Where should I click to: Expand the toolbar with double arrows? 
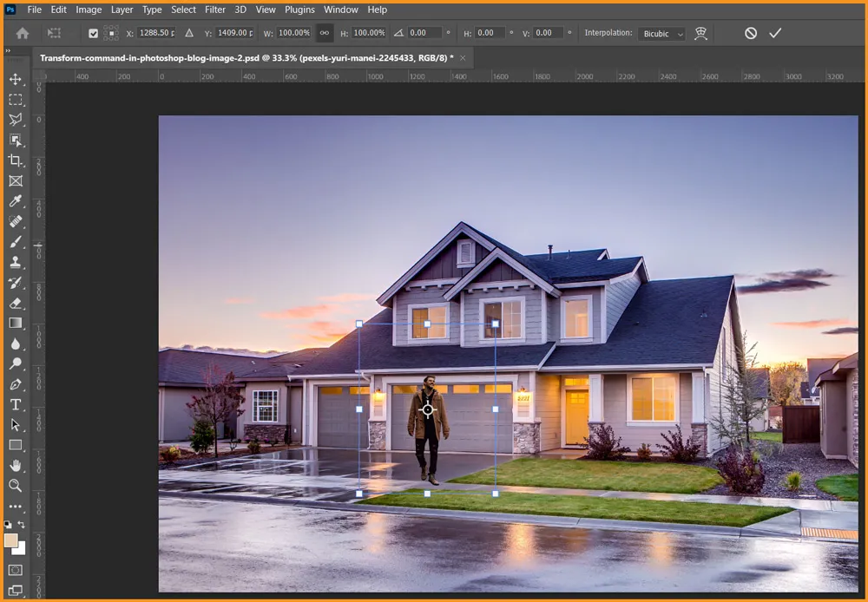click(9, 51)
